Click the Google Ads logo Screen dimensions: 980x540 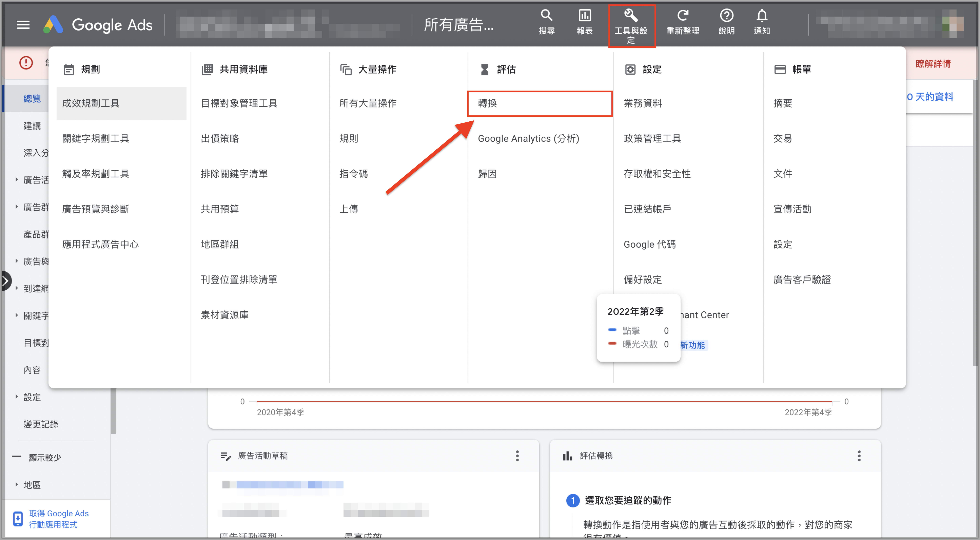coord(98,25)
